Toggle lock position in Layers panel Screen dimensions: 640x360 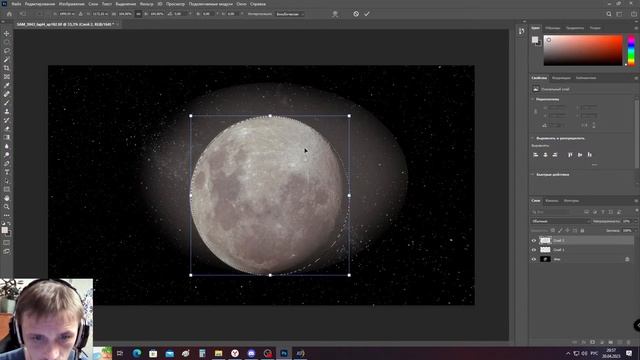click(x=568, y=231)
